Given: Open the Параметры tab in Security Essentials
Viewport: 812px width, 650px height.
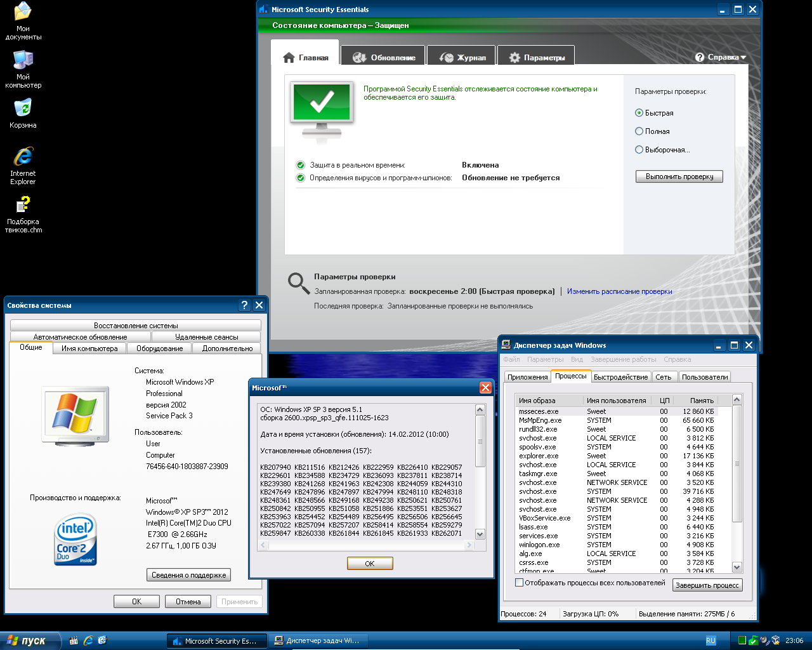Looking at the screenshot, I should click(x=535, y=56).
